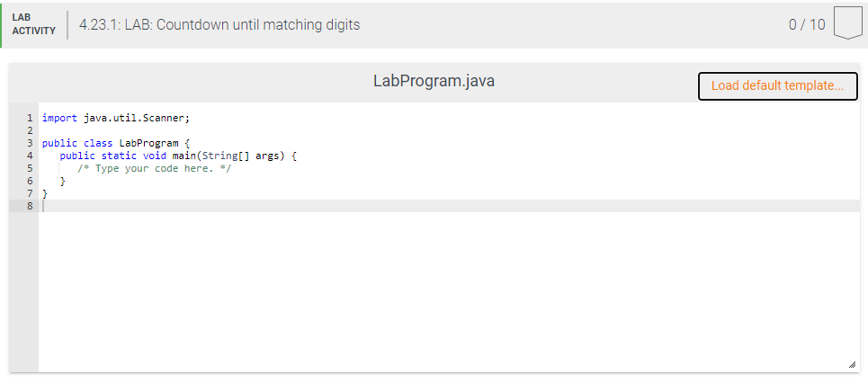Click the 0 / 10 score text
This screenshot has height=383, width=868.
pos(807,25)
